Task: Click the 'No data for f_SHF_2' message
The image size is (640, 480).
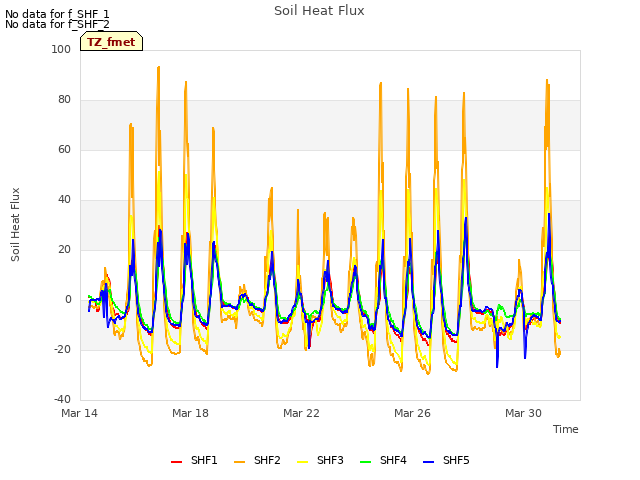Action: point(57,24)
